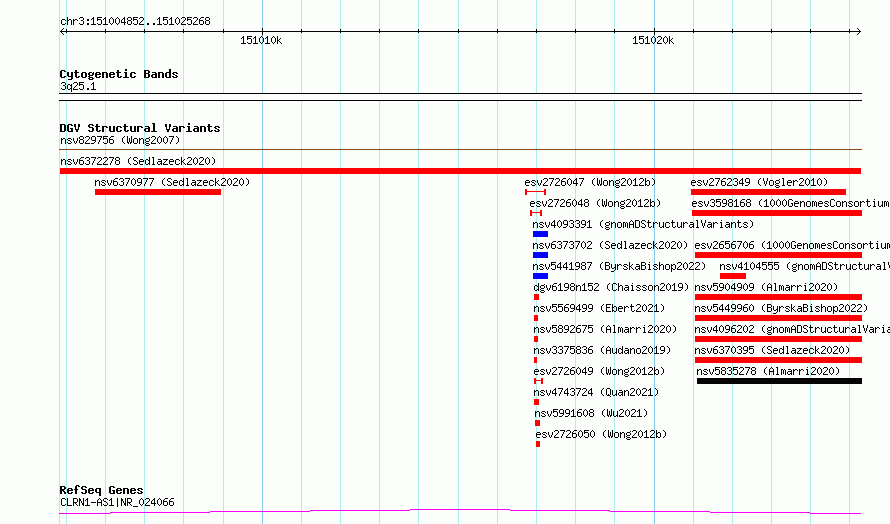Click the nsv6372278 long red bar

pyautogui.click(x=460, y=171)
